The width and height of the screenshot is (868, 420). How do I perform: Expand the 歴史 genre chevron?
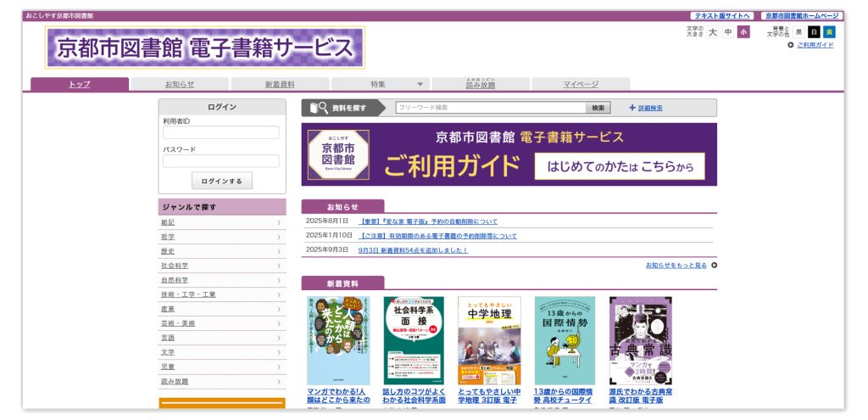[x=278, y=251]
